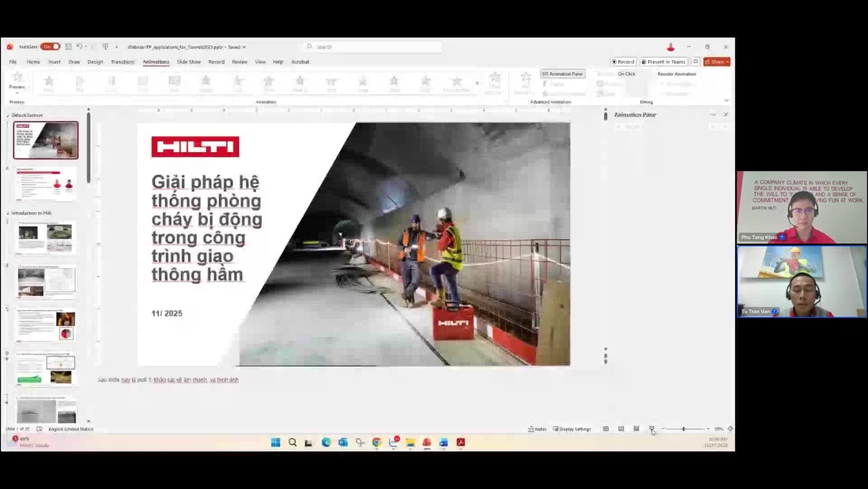The width and height of the screenshot is (868, 489).
Task: Open the Preview animation button
Action: tap(17, 82)
